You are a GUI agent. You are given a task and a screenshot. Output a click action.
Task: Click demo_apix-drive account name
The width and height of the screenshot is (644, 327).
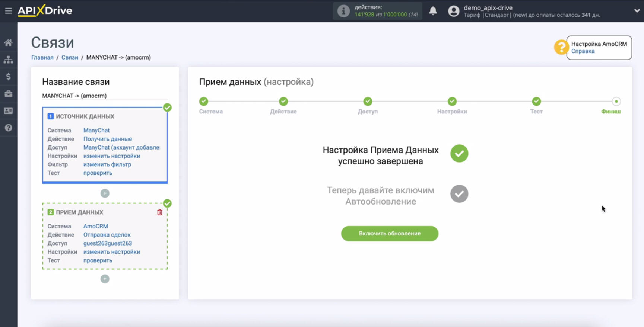[488, 8]
